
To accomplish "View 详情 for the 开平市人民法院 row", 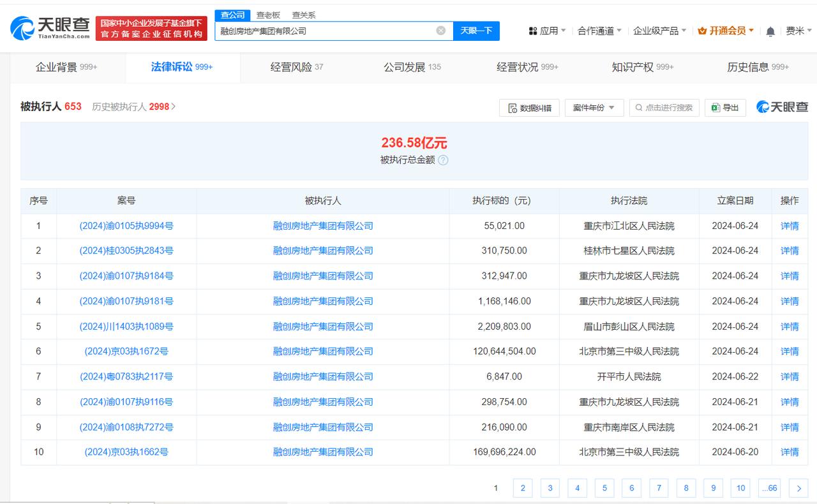I will (x=790, y=376).
